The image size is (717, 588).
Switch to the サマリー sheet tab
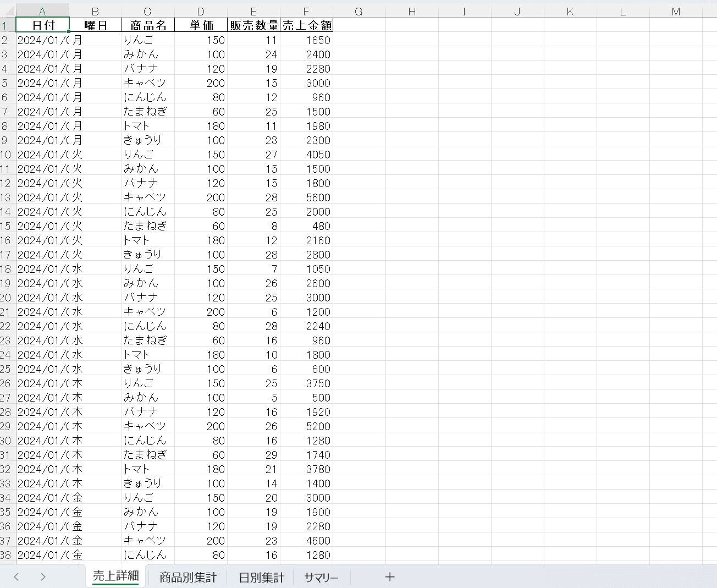(x=322, y=578)
